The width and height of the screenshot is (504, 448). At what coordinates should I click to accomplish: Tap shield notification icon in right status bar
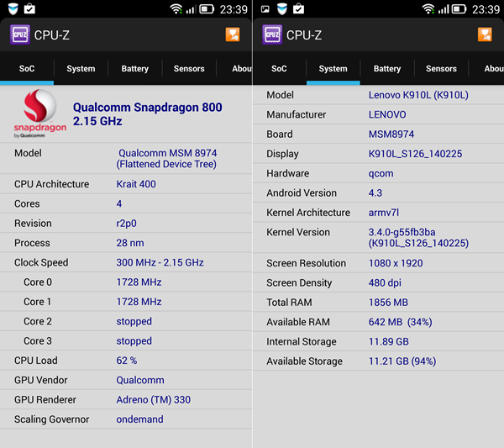pyautogui.click(x=282, y=9)
